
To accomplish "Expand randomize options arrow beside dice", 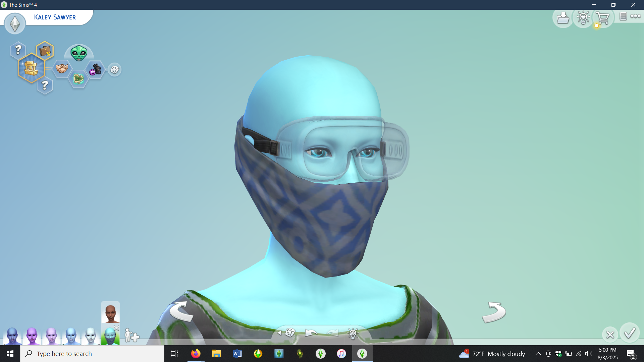I will 279,333.
